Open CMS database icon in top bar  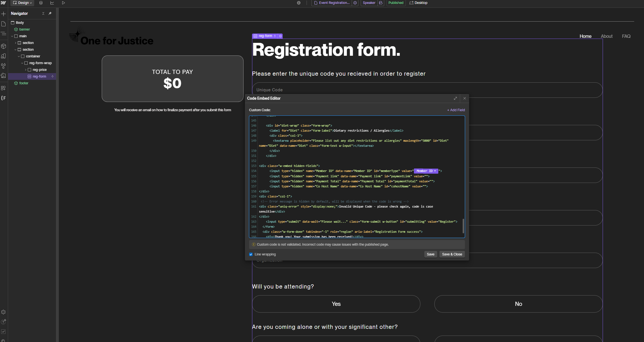pyautogui.click(x=41, y=3)
